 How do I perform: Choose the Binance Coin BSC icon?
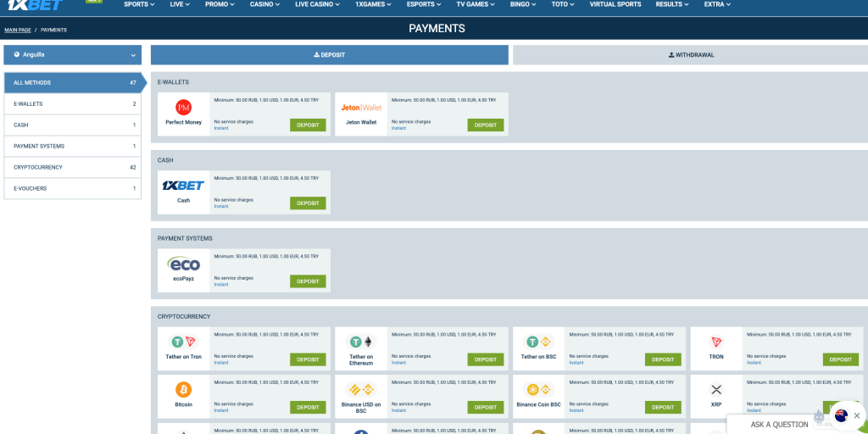(538, 390)
